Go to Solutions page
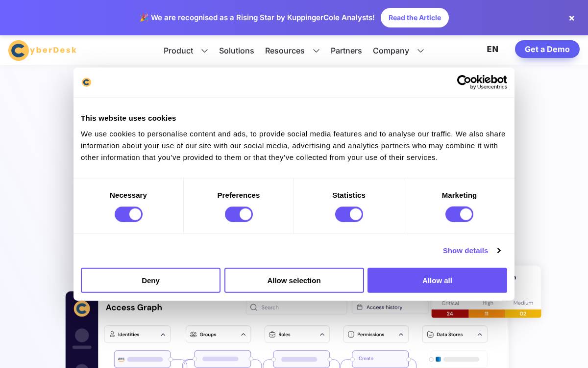588x368 pixels. (236, 51)
